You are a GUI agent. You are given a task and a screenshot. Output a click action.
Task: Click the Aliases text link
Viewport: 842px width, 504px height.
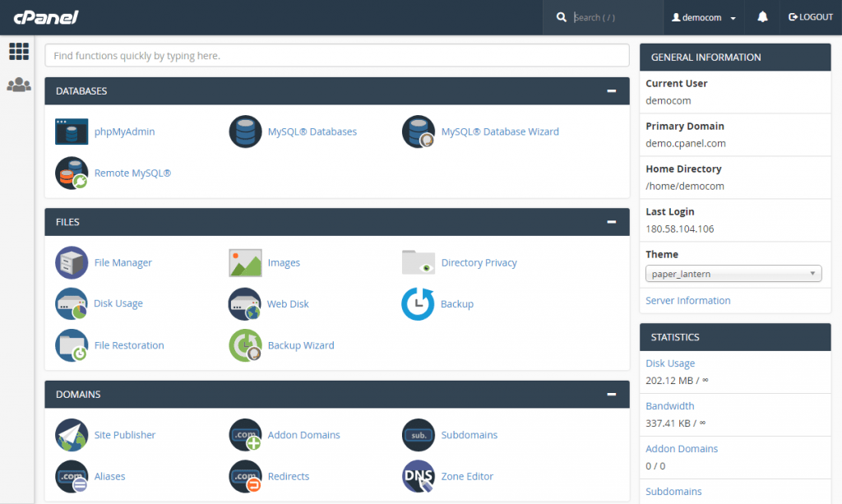[x=109, y=476]
